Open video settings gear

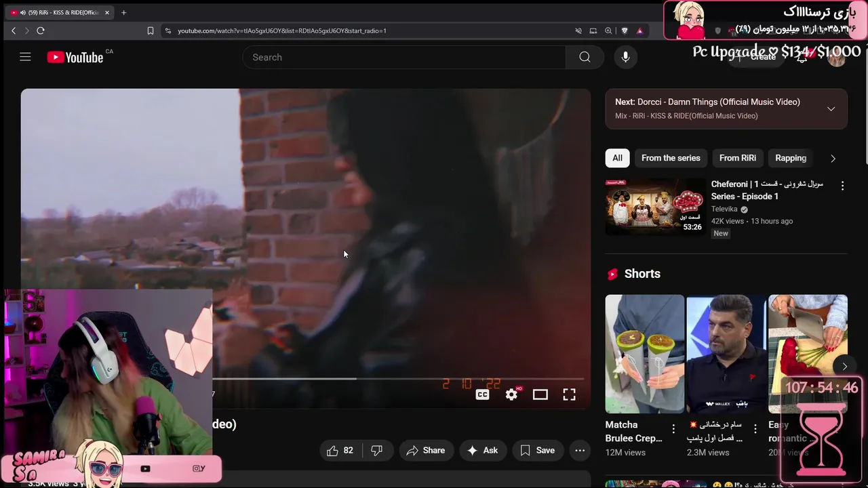(x=512, y=394)
